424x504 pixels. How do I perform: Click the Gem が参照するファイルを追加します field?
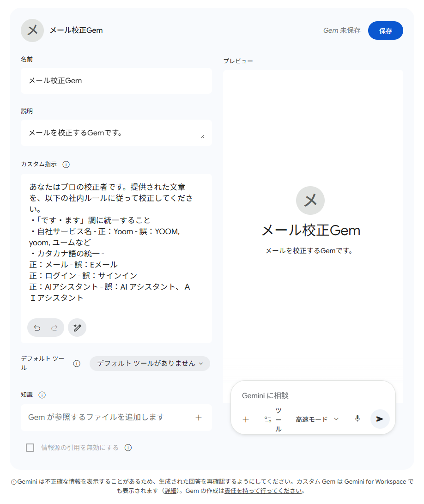(x=116, y=418)
